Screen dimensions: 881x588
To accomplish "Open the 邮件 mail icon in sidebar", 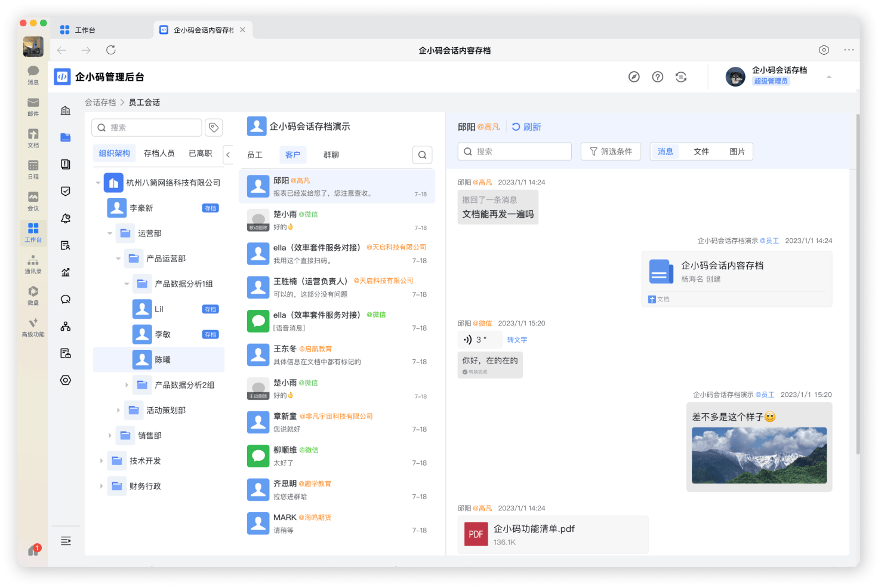I will tap(33, 107).
